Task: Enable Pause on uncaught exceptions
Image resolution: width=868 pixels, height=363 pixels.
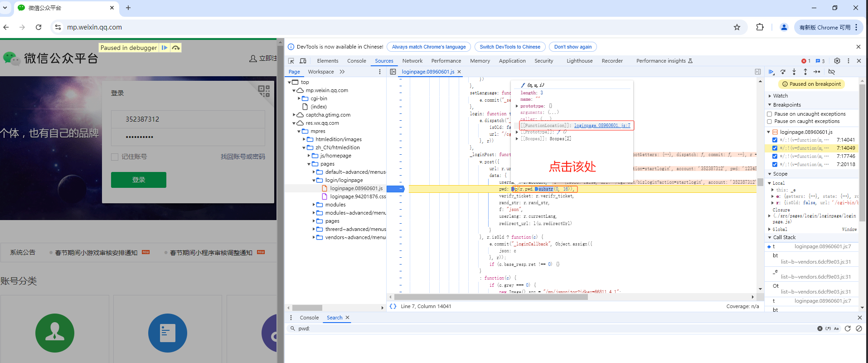Action: point(770,114)
